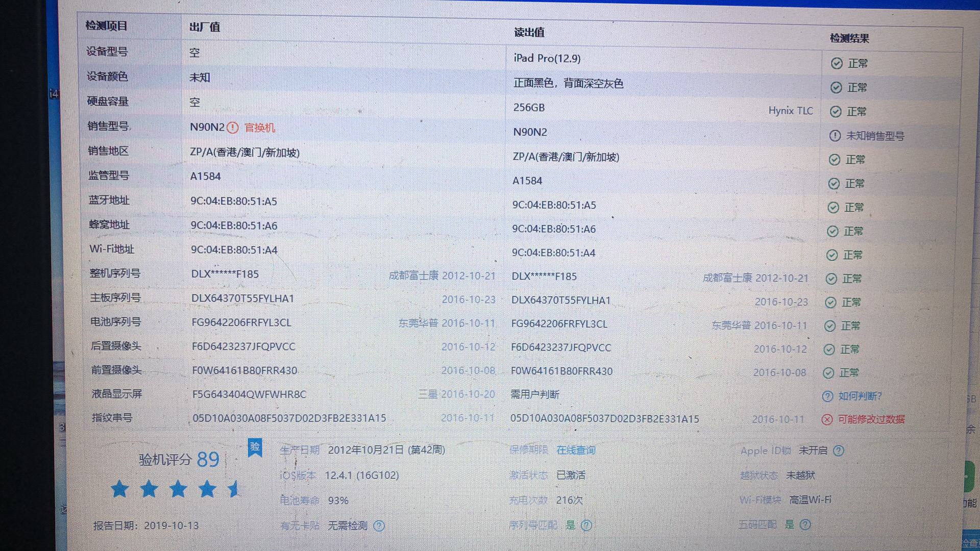Click the 官换机 red label
This screenshot has width=980, height=551.
tap(260, 128)
